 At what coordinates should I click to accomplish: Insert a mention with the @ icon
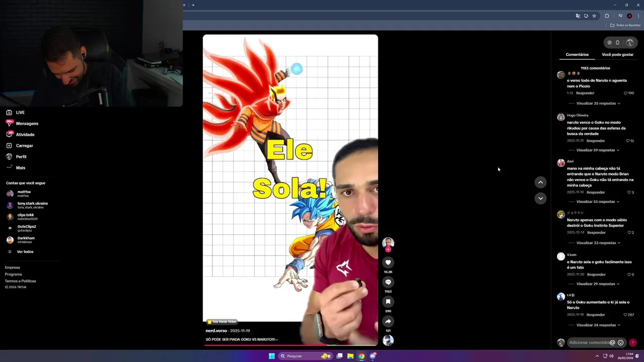(612, 342)
